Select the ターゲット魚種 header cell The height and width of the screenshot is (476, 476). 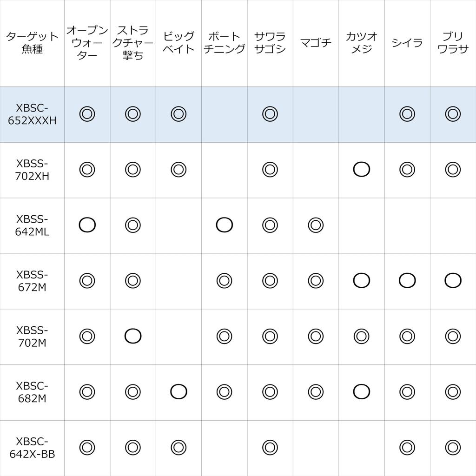tap(32, 43)
